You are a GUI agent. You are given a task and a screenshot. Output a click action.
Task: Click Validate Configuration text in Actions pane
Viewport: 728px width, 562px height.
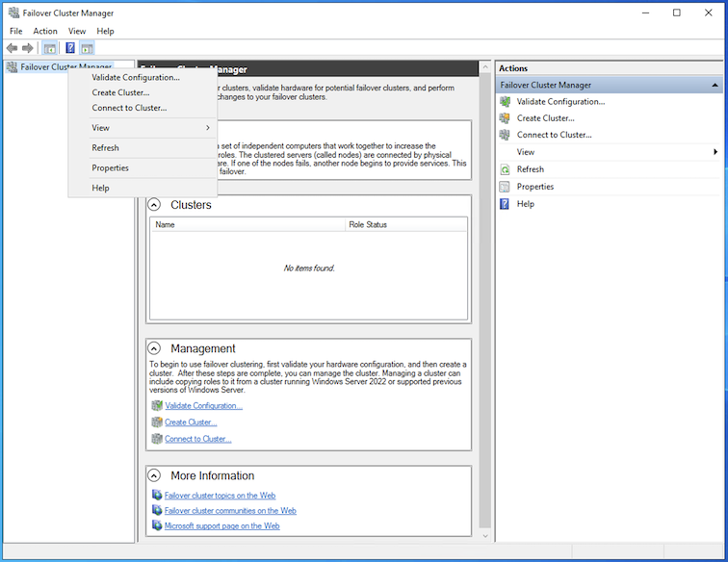coord(560,102)
